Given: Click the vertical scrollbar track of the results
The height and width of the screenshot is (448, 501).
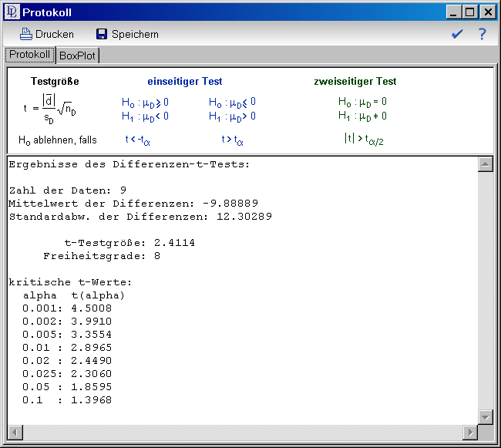Looking at the screenshot, I should (x=485, y=293).
